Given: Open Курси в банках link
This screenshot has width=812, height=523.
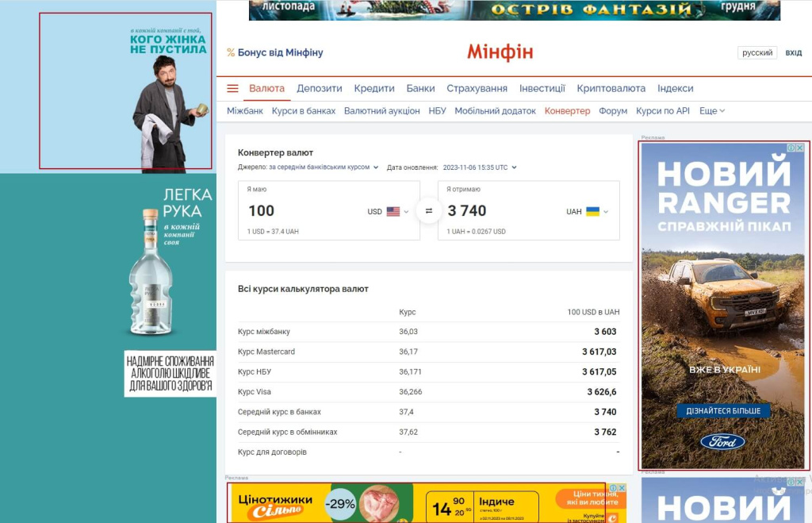Looking at the screenshot, I should click(x=304, y=111).
